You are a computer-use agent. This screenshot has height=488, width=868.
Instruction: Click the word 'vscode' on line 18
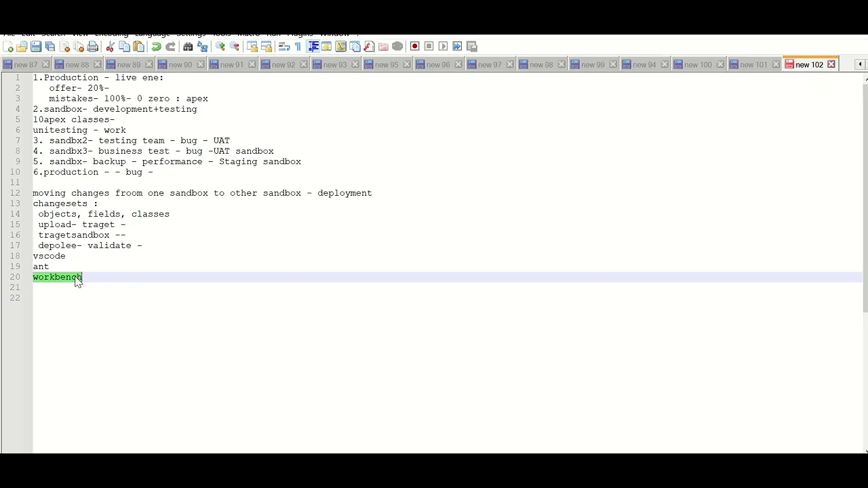coord(49,256)
